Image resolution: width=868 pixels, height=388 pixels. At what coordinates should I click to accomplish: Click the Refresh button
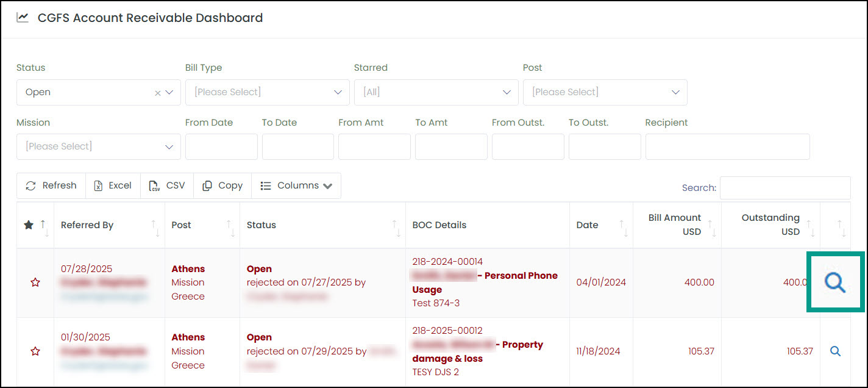click(51, 185)
